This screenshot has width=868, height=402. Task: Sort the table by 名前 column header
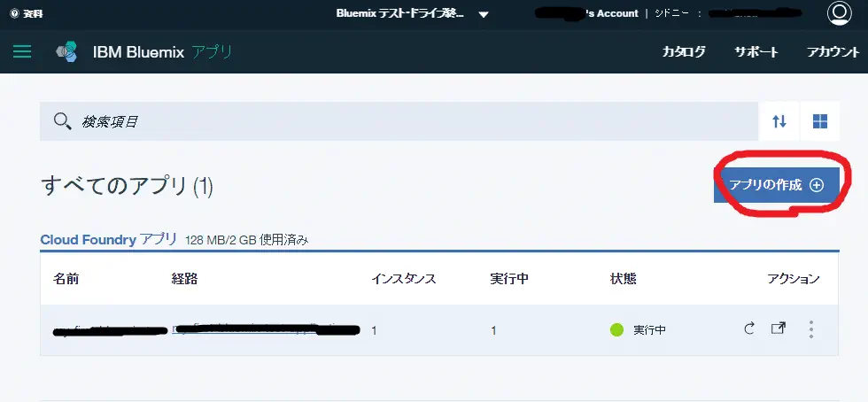[x=66, y=279]
